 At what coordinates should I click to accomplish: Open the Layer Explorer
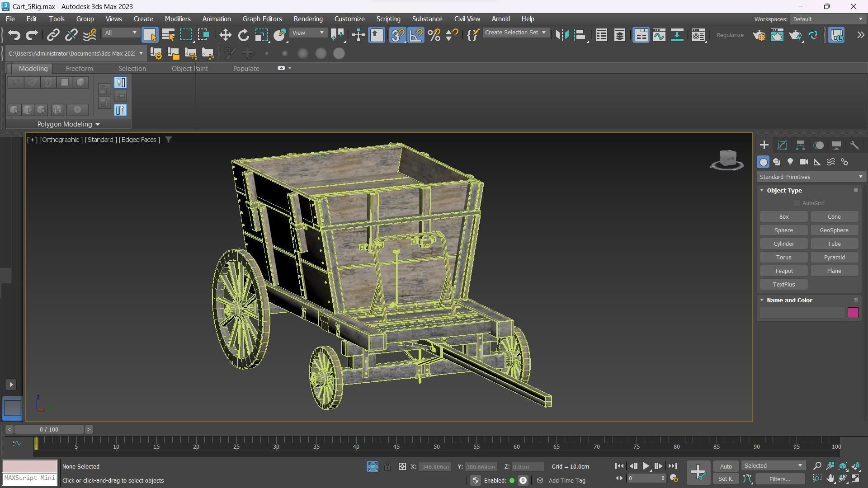tap(619, 35)
